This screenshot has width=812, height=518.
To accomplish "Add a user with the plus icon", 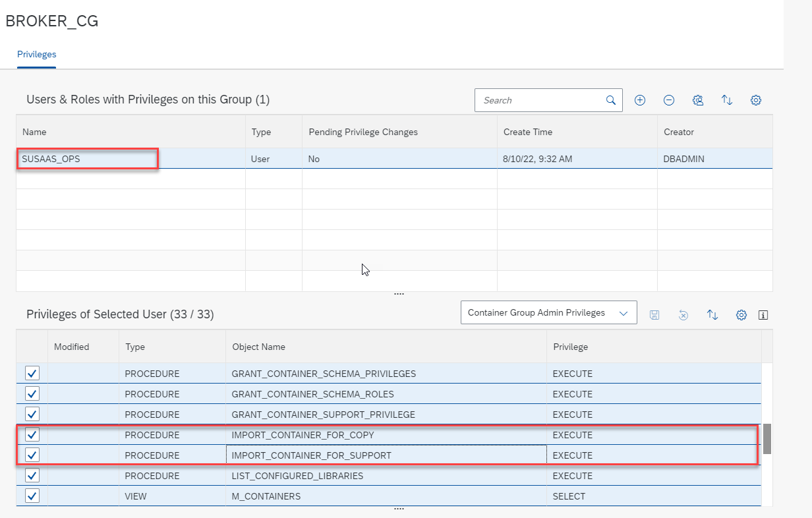I will [639, 100].
